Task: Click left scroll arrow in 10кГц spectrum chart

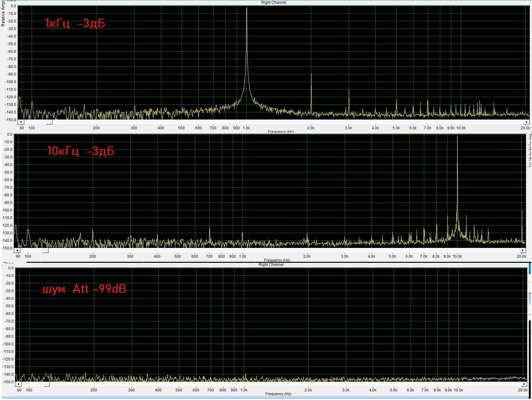Action: tap(17, 250)
